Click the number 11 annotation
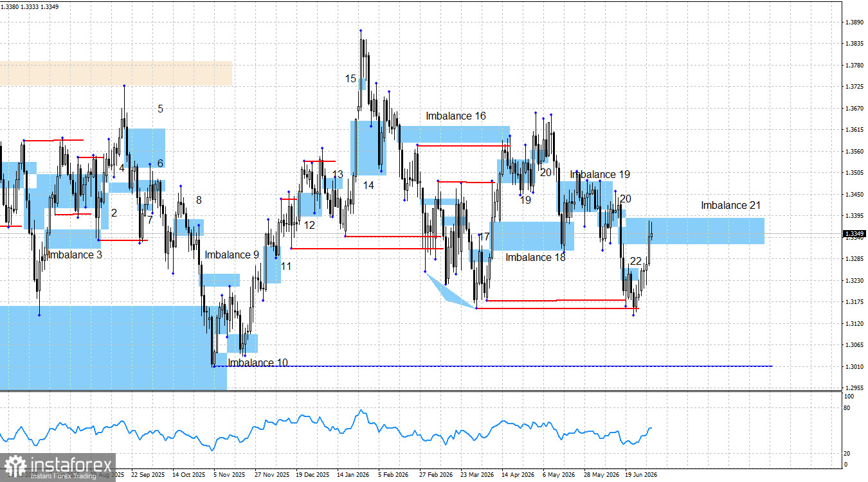 click(x=286, y=266)
